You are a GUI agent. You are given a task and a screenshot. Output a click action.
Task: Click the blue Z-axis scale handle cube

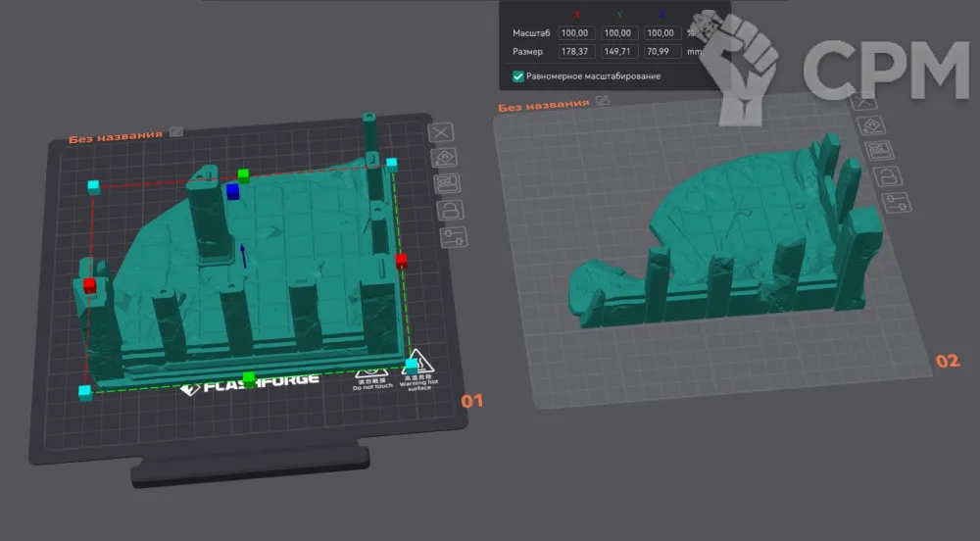click(233, 191)
